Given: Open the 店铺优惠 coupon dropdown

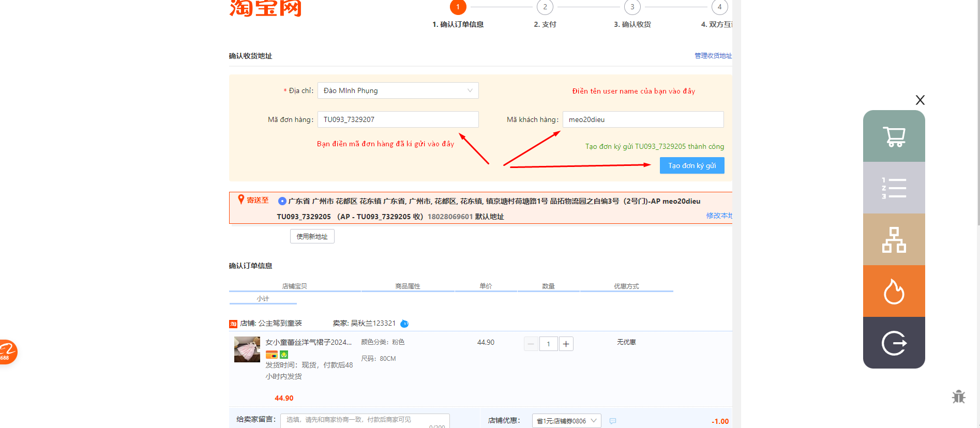Looking at the screenshot, I should [x=566, y=421].
